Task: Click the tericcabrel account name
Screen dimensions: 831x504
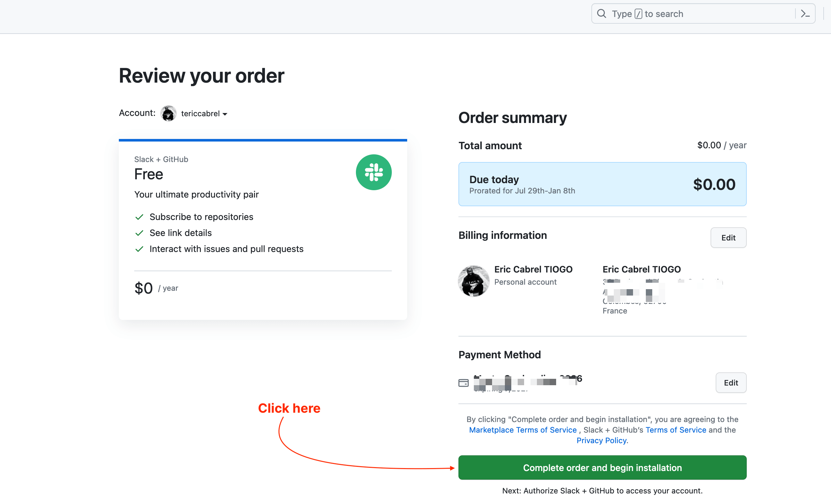Action: click(x=200, y=114)
